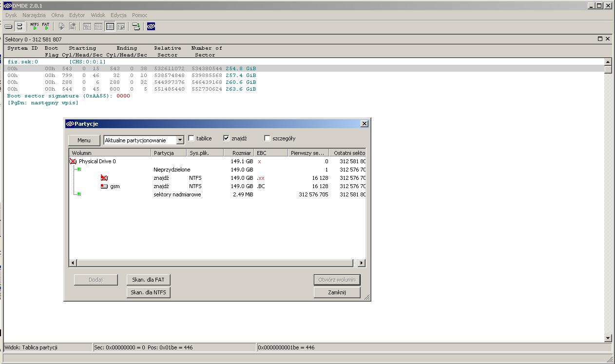The height and width of the screenshot is (364, 615).
Task: Click the partition list scroll left arrow
Action: (x=73, y=263)
